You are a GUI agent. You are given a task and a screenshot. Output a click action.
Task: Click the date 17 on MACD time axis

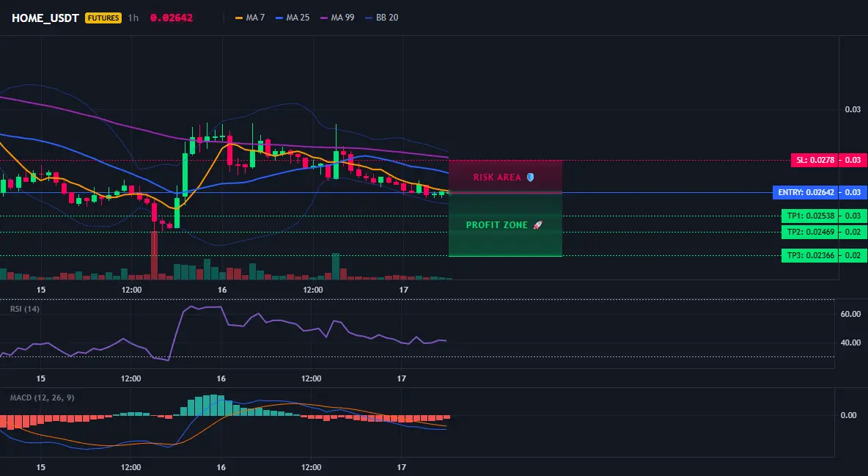click(x=402, y=467)
